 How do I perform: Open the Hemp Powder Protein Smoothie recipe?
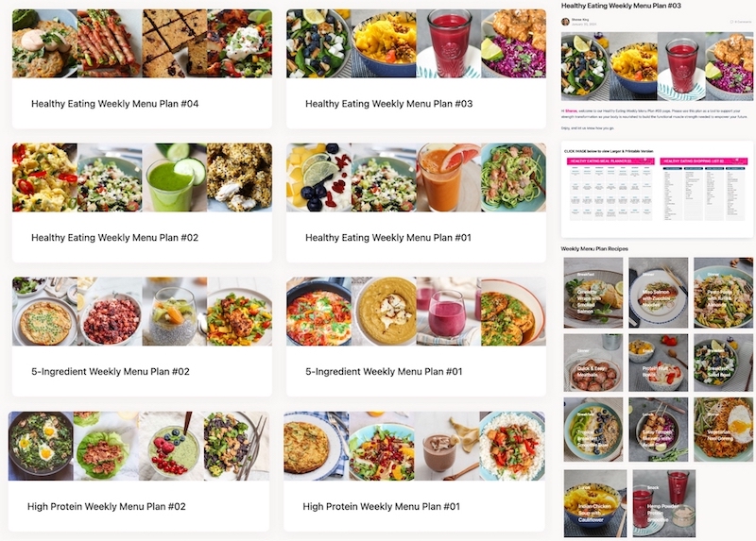[x=664, y=503]
